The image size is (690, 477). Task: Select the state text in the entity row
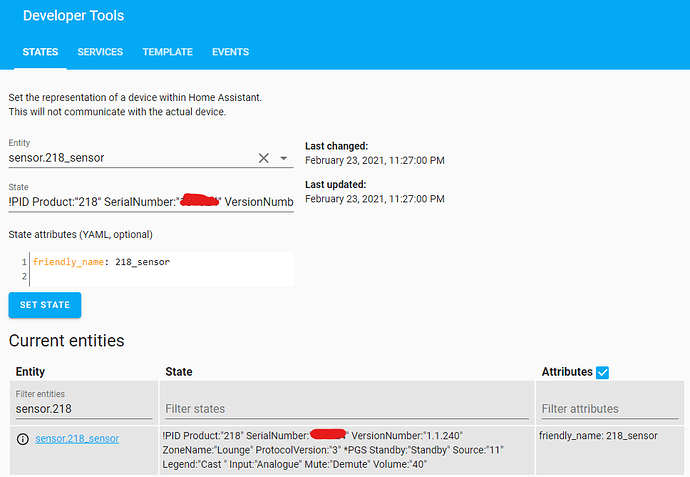pos(333,450)
